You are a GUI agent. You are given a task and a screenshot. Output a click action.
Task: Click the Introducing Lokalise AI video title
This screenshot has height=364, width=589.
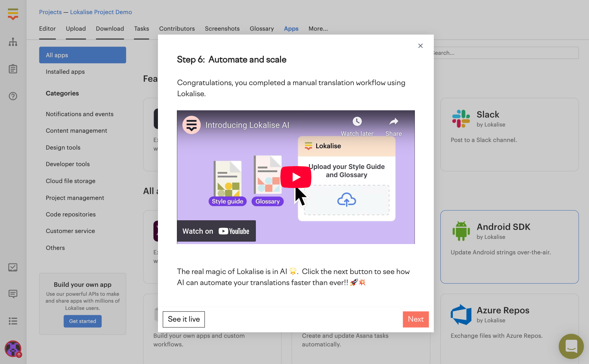(247, 125)
